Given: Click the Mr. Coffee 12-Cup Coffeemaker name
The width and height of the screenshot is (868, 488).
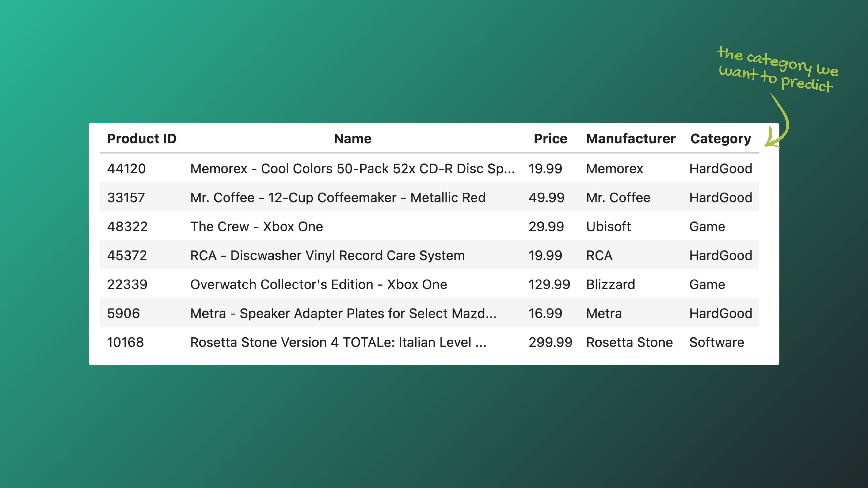Looking at the screenshot, I should [x=338, y=197].
